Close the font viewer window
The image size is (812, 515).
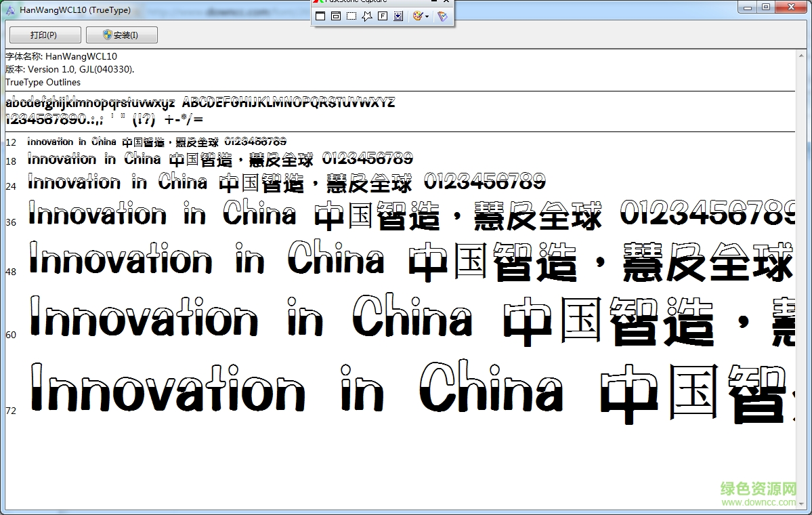pos(791,7)
